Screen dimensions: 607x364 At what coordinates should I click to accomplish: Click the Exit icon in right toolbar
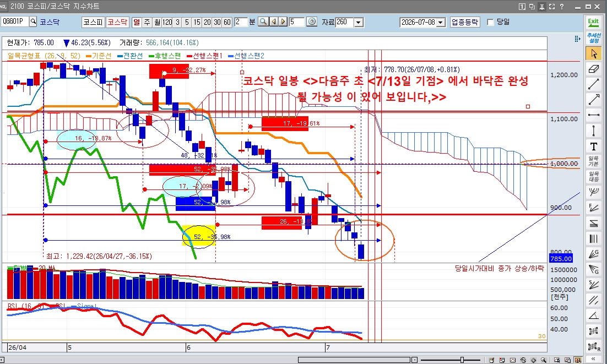click(x=593, y=23)
